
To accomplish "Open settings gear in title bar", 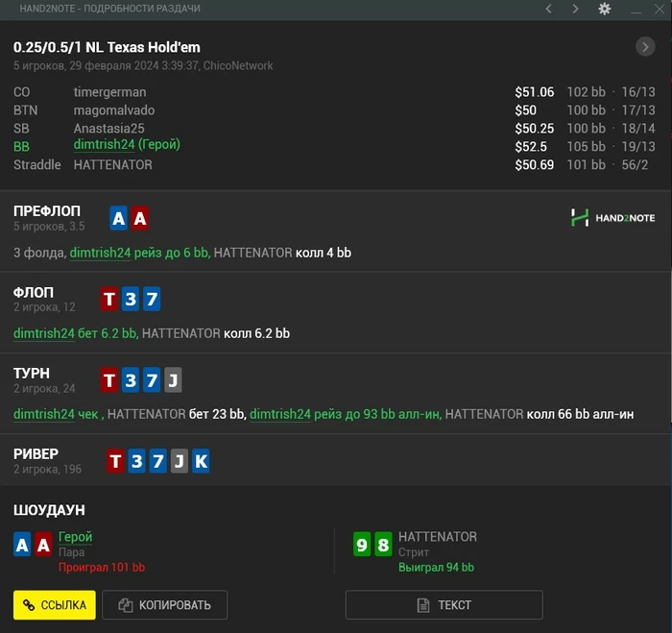I will click(x=604, y=9).
